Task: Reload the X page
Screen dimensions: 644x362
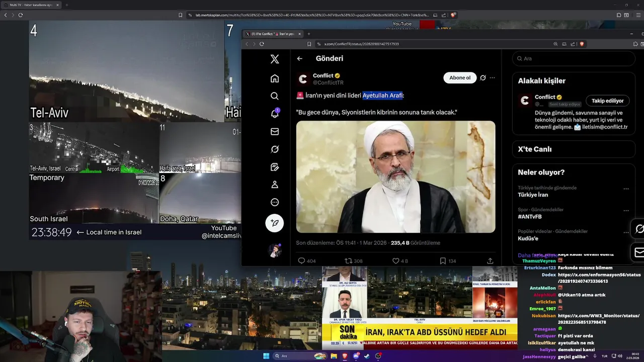Action: [x=262, y=44]
